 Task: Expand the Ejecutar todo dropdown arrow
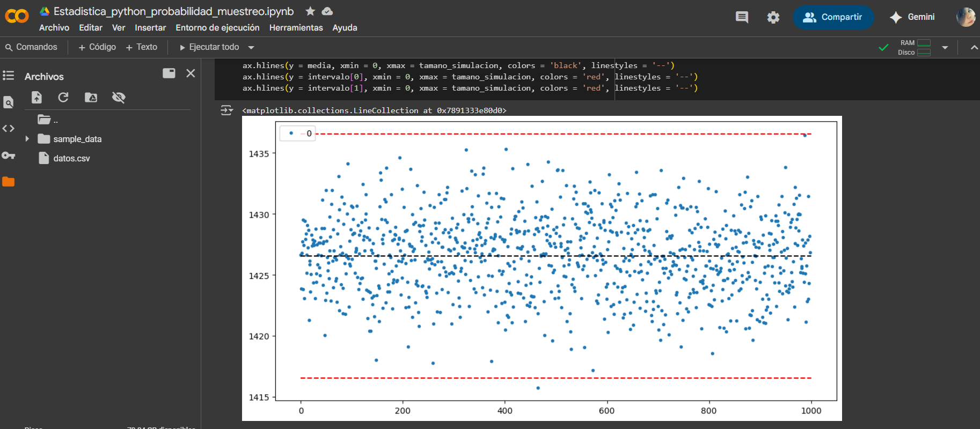(251, 48)
